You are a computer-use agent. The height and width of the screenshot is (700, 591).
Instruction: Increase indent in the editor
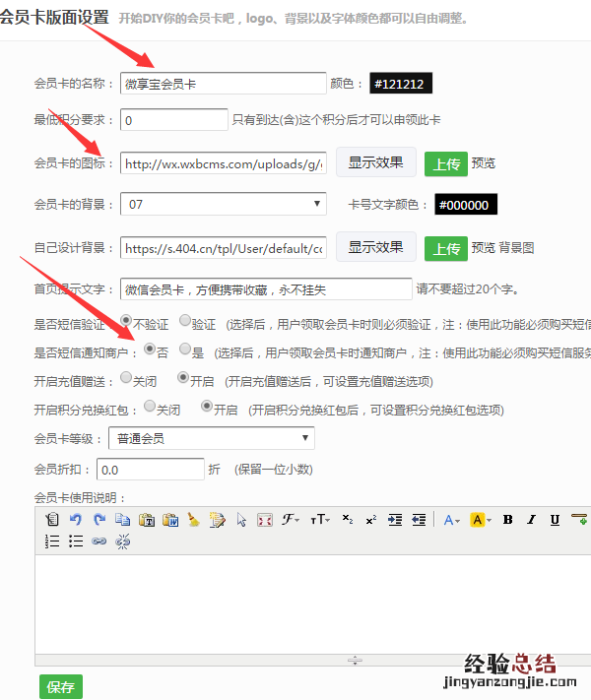395,519
